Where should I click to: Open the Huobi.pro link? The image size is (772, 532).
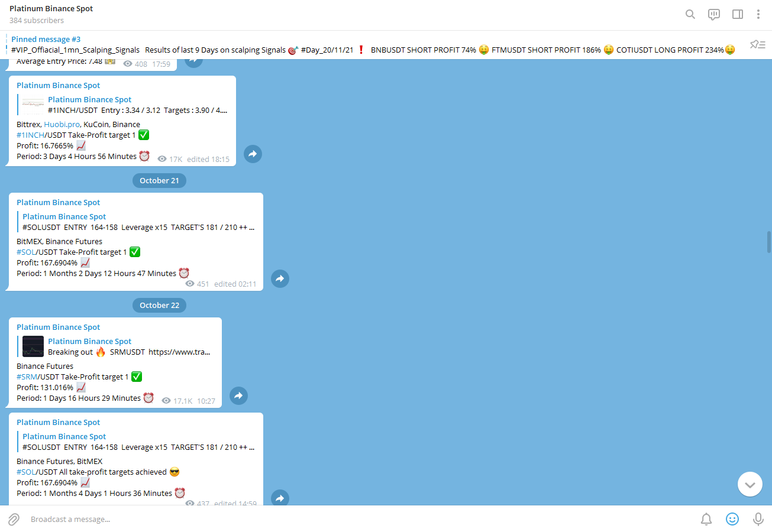click(x=62, y=124)
